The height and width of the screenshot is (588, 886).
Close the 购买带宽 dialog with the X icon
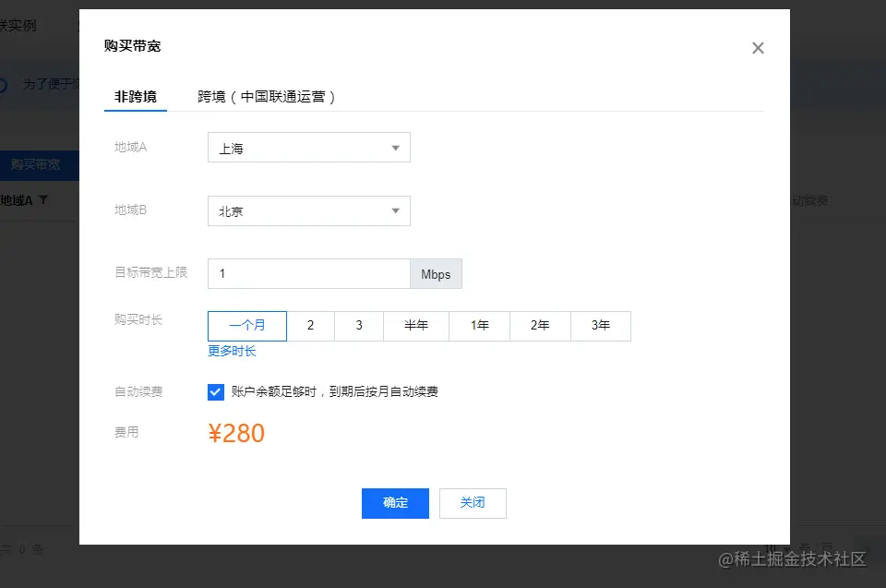758,48
